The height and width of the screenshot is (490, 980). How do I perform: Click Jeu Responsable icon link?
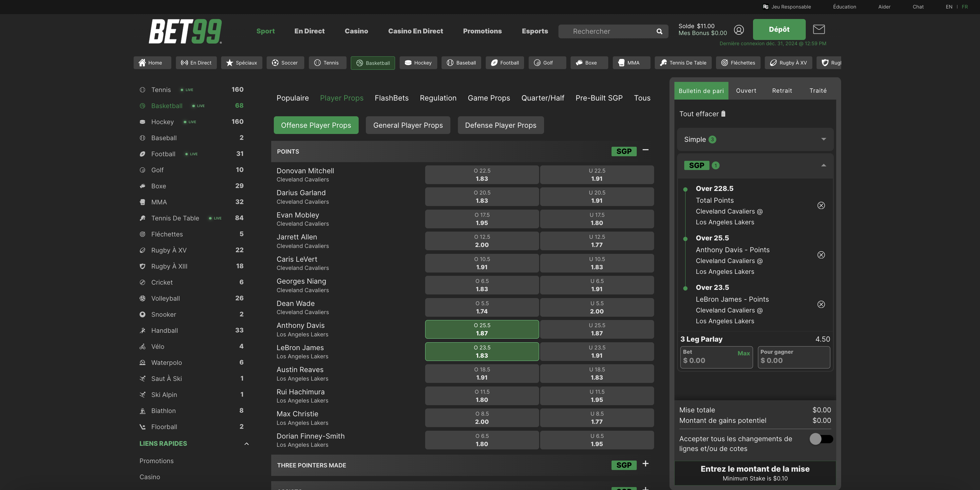tap(787, 7)
